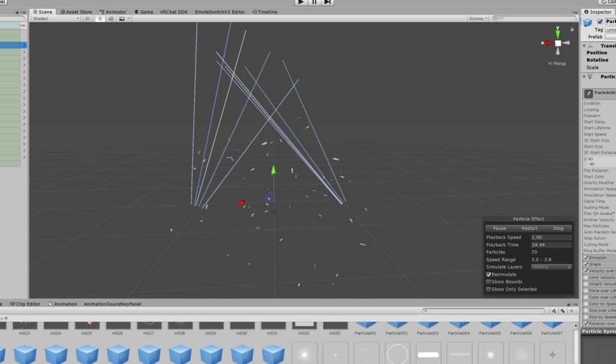616x364 pixels.
Task: Open the Simulate Layers dropdown
Action: click(551, 267)
